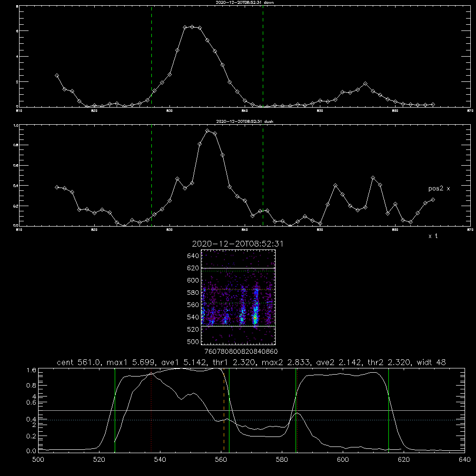Click the '0.8' label on bottom plot y-axis
Screen dimensions: 476x476
coord(31,386)
